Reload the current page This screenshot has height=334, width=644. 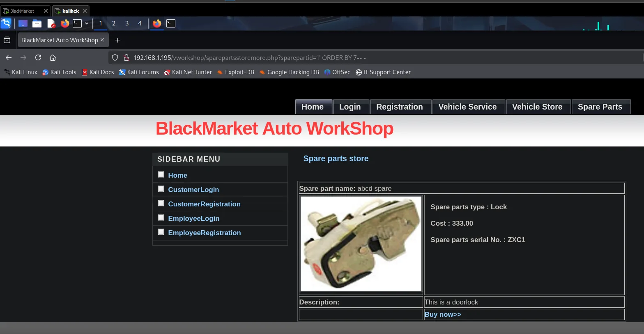(x=38, y=57)
